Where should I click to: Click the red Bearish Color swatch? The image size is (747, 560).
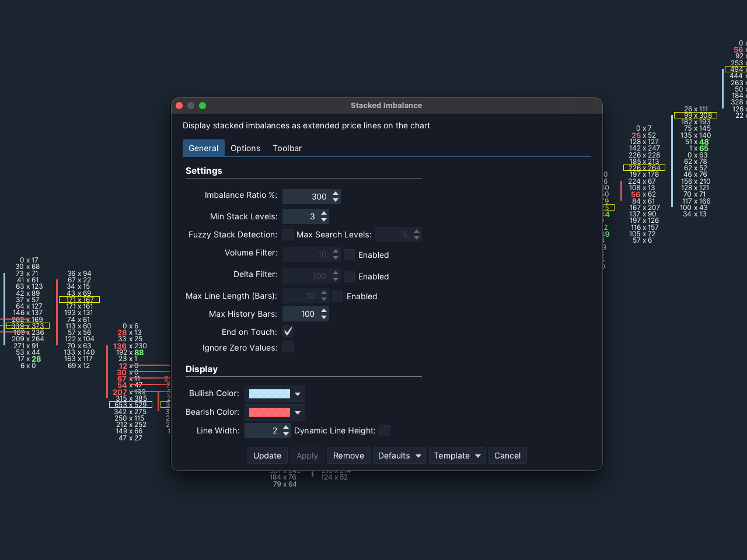(x=269, y=412)
